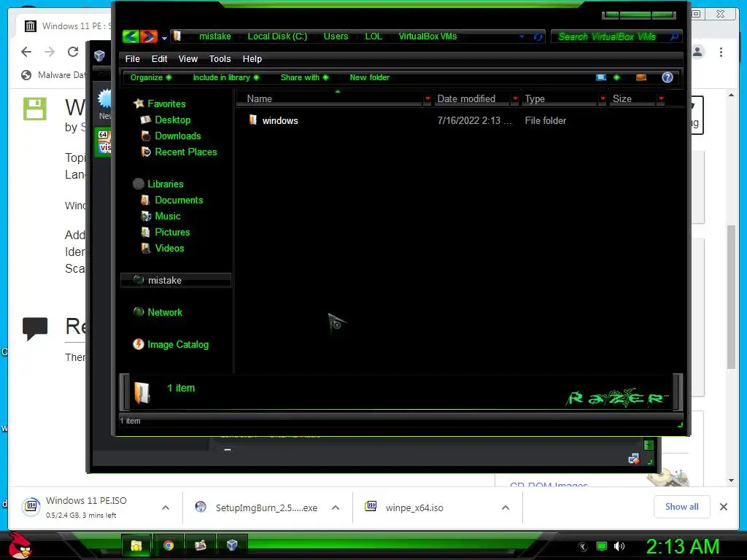The image size is (747, 560).
Task: Click the windows folder icon
Action: 253,120
